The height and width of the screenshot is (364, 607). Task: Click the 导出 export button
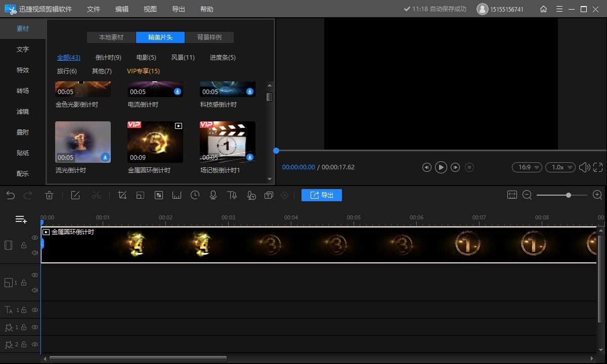[322, 195]
